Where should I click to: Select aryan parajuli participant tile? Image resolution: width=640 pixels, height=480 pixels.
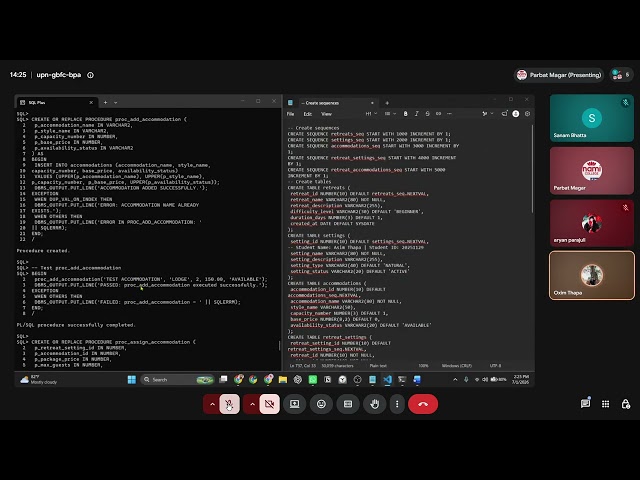(x=591, y=223)
